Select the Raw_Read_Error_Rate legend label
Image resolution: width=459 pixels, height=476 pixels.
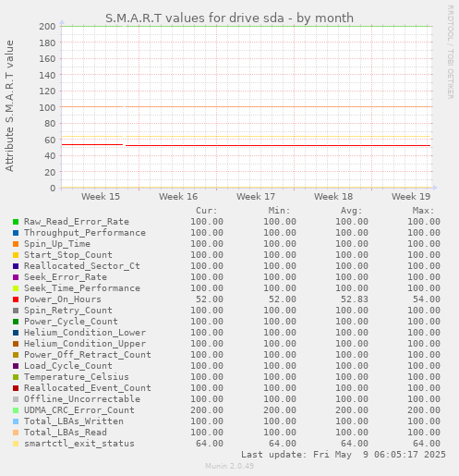coord(77,222)
